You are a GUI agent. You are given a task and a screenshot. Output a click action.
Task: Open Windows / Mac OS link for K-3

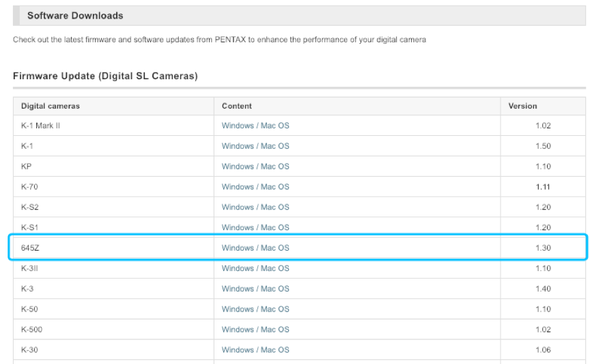tap(255, 289)
